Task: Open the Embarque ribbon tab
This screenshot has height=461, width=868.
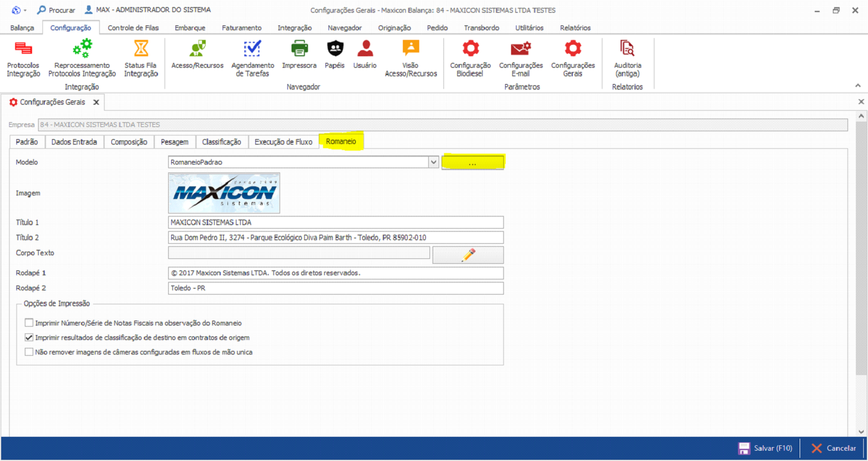Action: pyautogui.click(x=190, y=28)
